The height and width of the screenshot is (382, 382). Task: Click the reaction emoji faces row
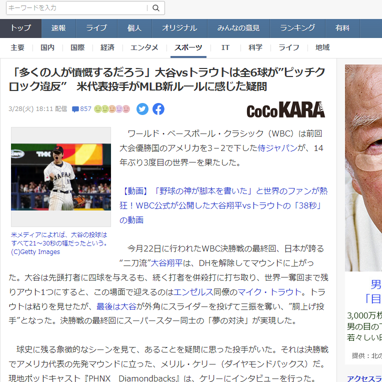112,109
